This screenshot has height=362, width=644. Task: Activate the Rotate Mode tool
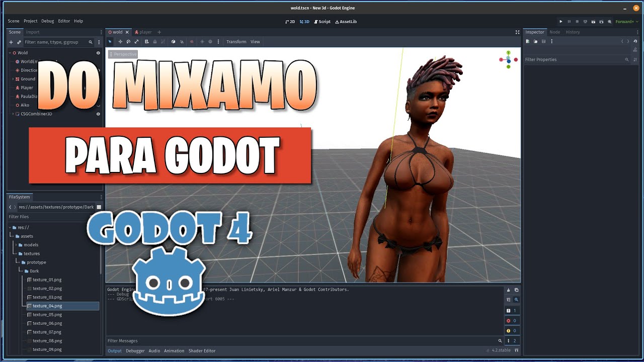pos(128,42)
